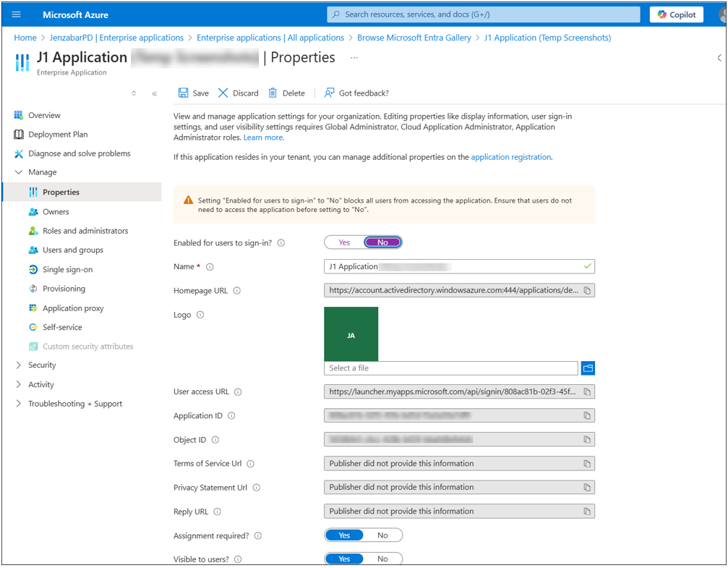Click info icon next to Name
This screenshot has width=728, height=568.
[x=210, y=267]
